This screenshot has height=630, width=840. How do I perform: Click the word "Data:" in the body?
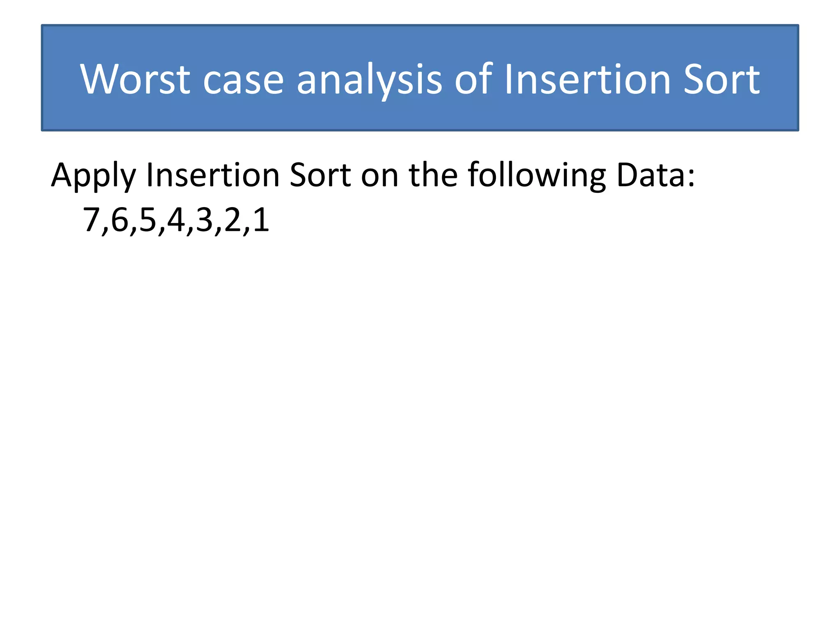656,175
